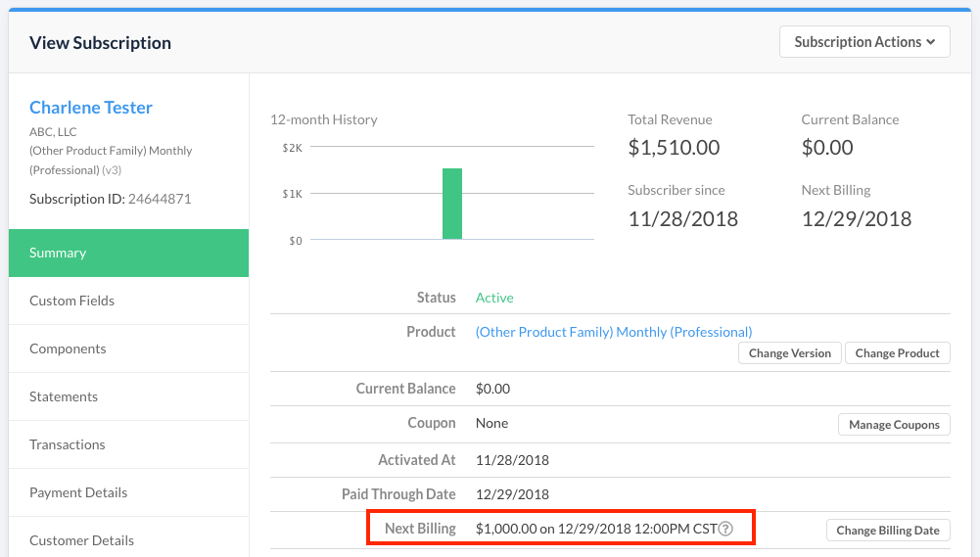Click the green bar in 12-month History chart
The width and height of the screenshot is (980, 557).
point(451,204)
